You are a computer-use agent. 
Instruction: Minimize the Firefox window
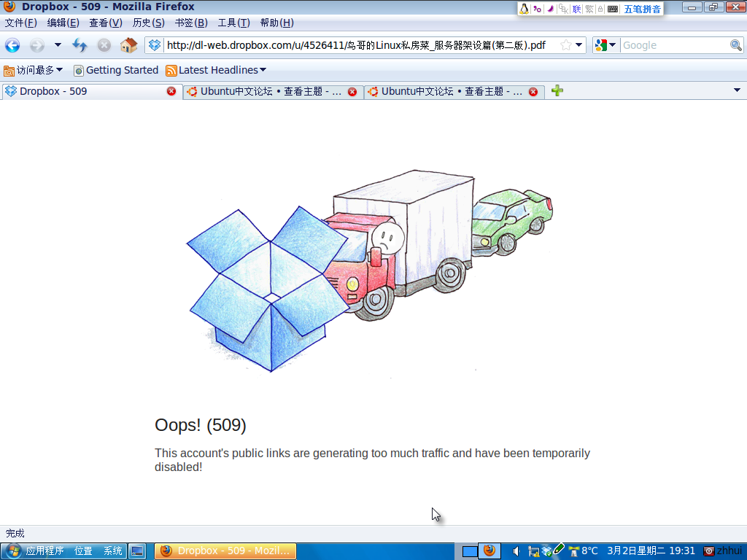692,7
